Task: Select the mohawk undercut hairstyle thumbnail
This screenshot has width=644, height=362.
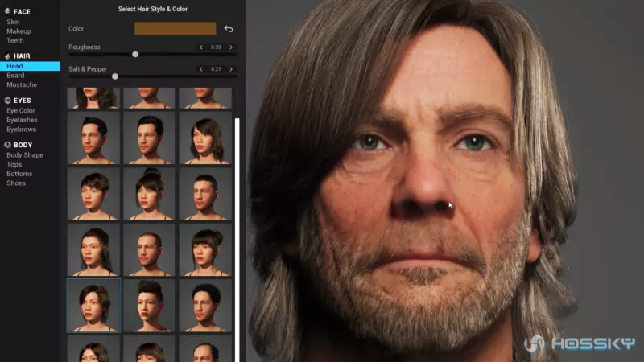Action: click(x=150, y=306)
